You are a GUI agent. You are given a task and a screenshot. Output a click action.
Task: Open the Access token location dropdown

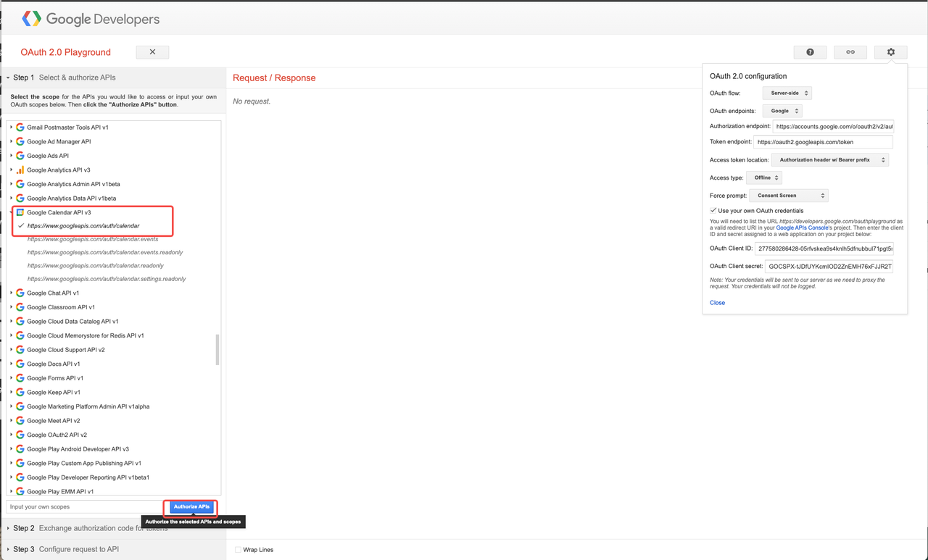click(x=830, y=159)
